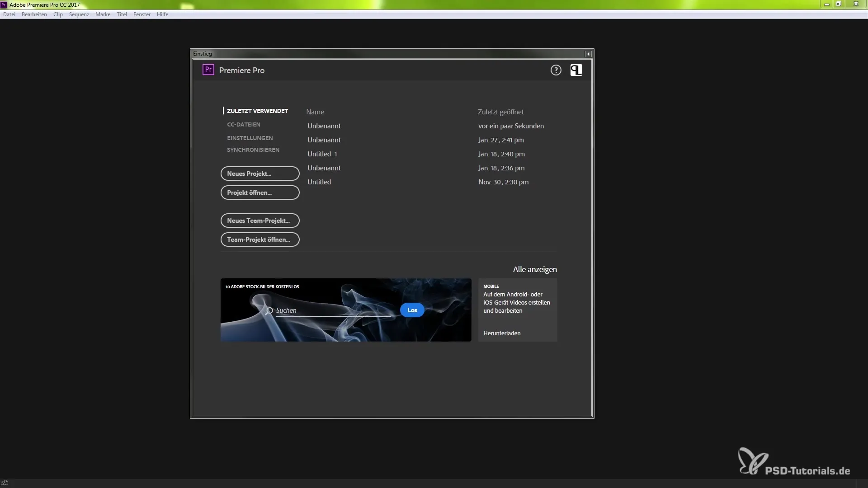Click the Adobe account profile icon
The height and width of the screenshot is (488, 868).
pos(576,70)
